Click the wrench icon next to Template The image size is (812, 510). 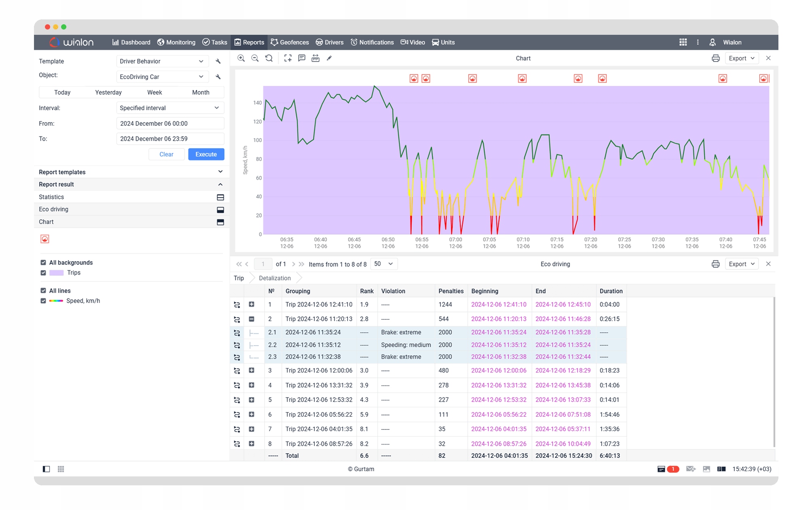coord(218,61)
